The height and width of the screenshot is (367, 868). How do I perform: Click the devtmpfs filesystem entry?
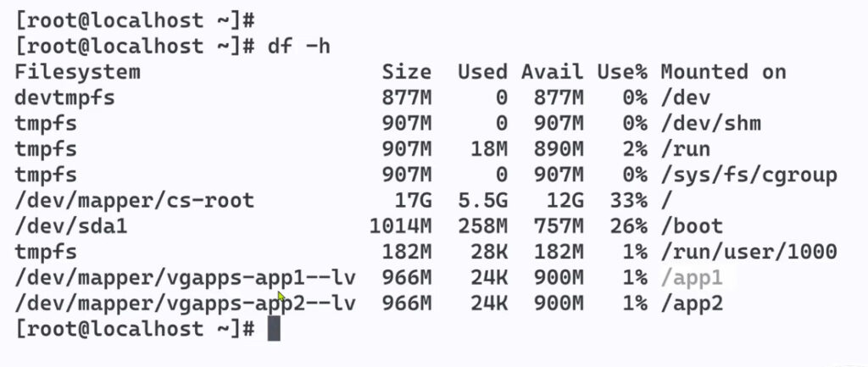[x=64, y=97]
